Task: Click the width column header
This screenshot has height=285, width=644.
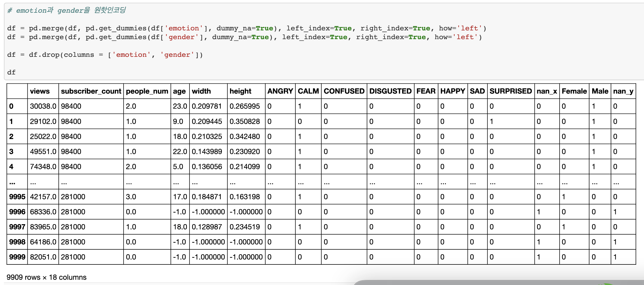Action: click(201, 91)
